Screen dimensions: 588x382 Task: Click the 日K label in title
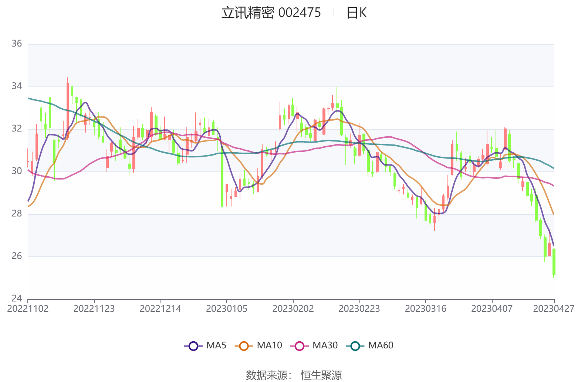tap(356, 13)
